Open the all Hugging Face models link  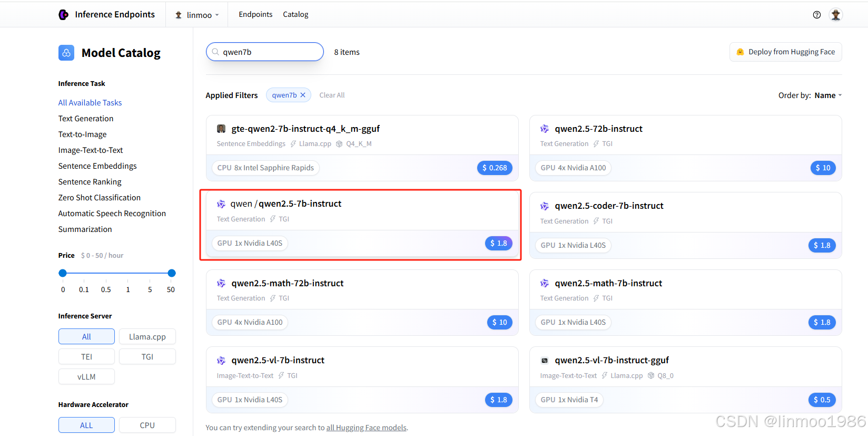(x=367, y=428)
